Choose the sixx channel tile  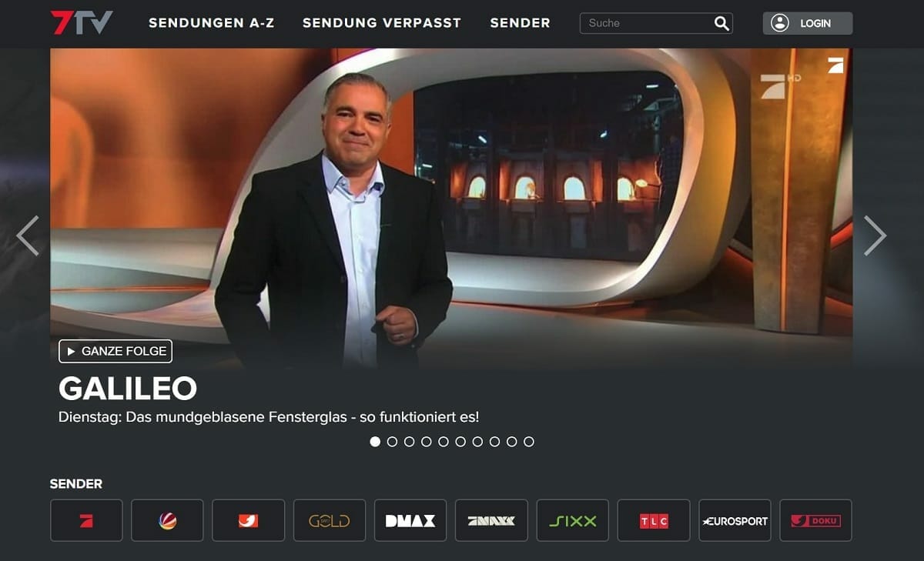pos(573,520)
